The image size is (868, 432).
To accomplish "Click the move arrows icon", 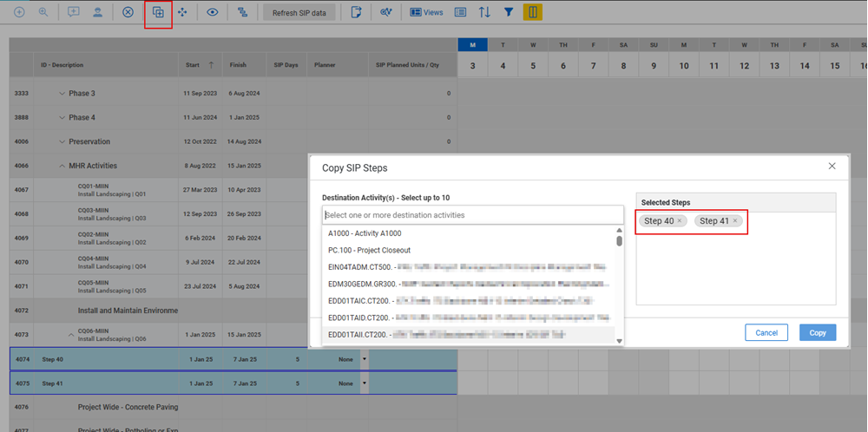I will click(x=182, y=13).
